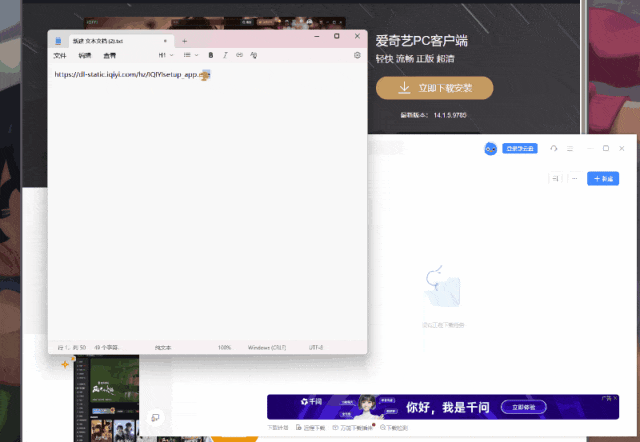640x442 pixels.
Task: Open the 编辑 (Edit) menu in Notepad
Action: tap(84, 56)
